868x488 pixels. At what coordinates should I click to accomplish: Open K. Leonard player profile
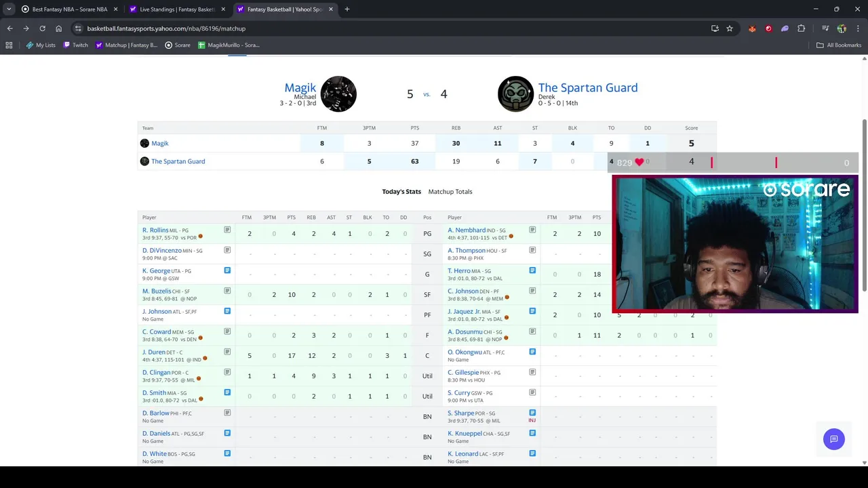coord(463,454)
